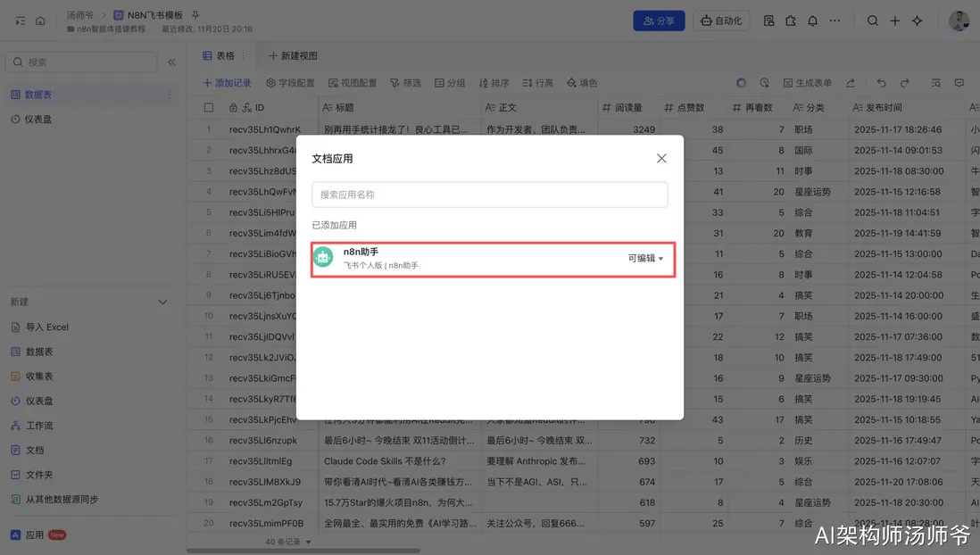Open the 可编辑 permission dropdown for n8n助手
The image size is (980, 555).
(645, 258)
